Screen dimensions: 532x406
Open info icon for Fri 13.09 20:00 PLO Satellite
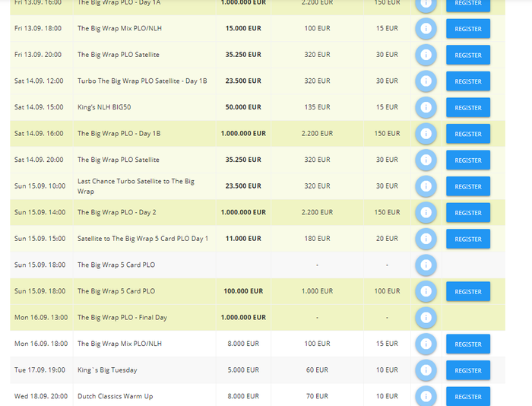(426, 55)
